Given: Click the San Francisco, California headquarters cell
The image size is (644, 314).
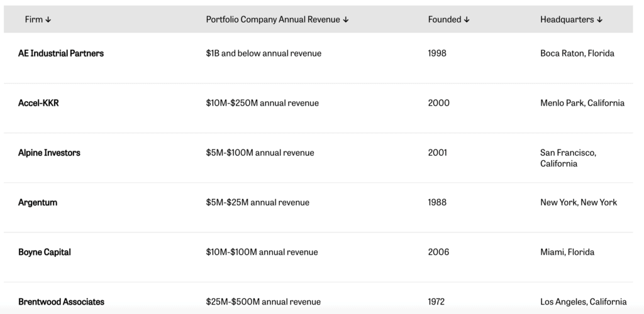Looking at the screenshot, I should click(568, 158).
